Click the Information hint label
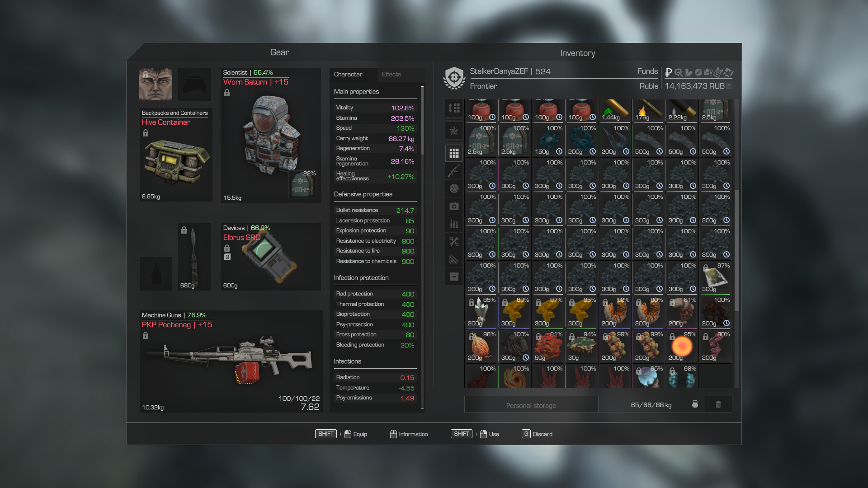The image size is (868, 488). 413,434
